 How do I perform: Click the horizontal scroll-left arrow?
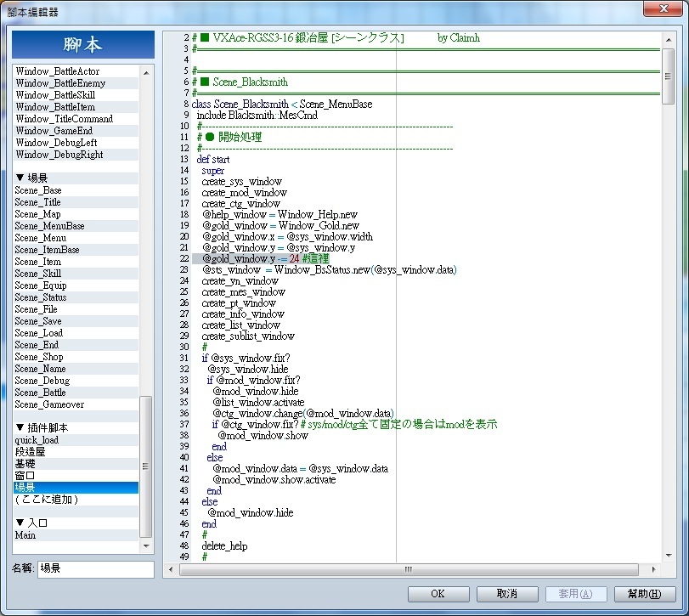click(x=171, y=569)
